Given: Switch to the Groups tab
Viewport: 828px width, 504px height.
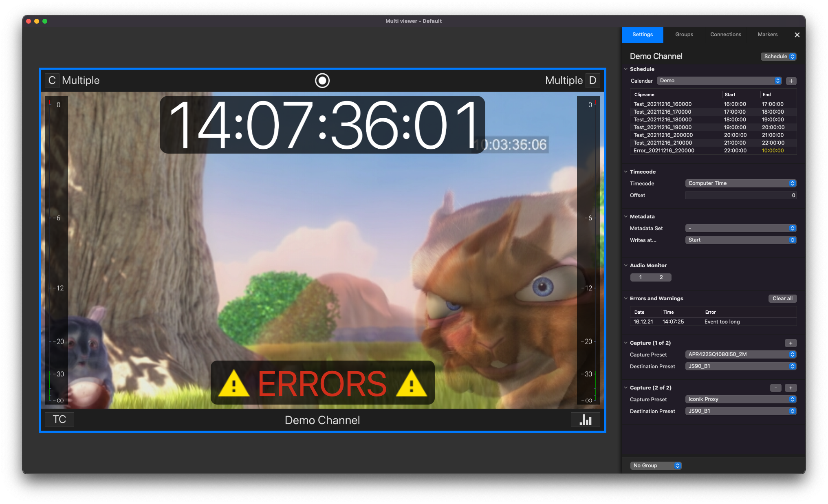Looking at the screenshot, I should 684,35.
